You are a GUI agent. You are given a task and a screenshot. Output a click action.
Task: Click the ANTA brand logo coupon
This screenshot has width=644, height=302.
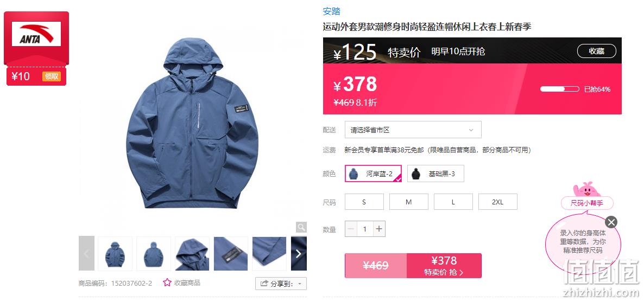point(36,34)
